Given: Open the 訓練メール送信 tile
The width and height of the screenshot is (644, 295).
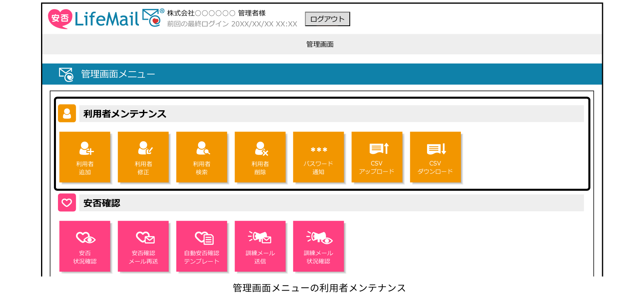Looking at the screenshot, I should point(260,246).
